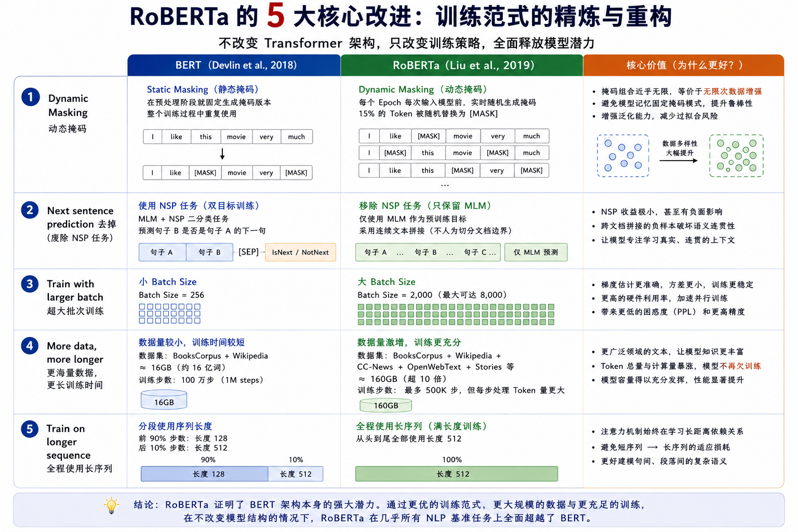
Task: Click the row label (废除 NSP 任务)
Action: pyautogui.click(x=80, y=238)
